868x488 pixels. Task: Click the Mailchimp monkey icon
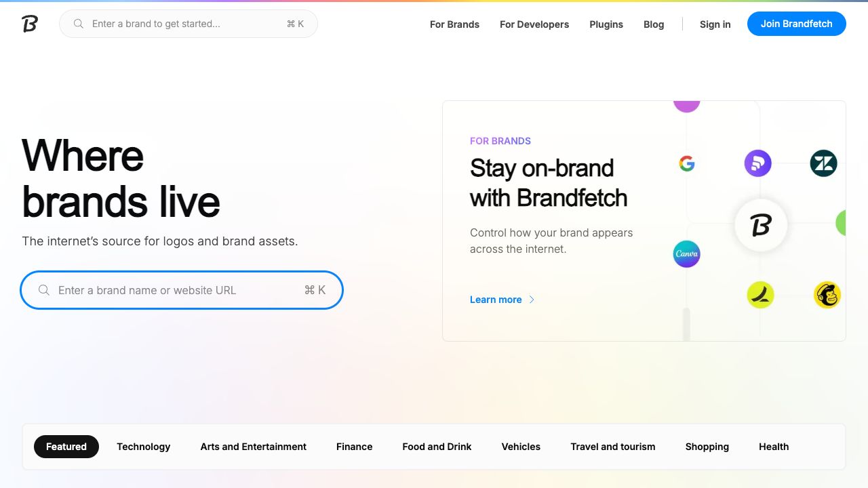click(x=827, y=295)
